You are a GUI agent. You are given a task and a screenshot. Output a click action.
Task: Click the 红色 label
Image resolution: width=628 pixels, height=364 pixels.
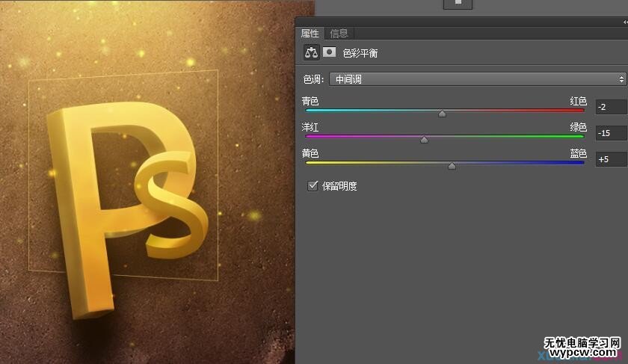[x=579, y=102]
